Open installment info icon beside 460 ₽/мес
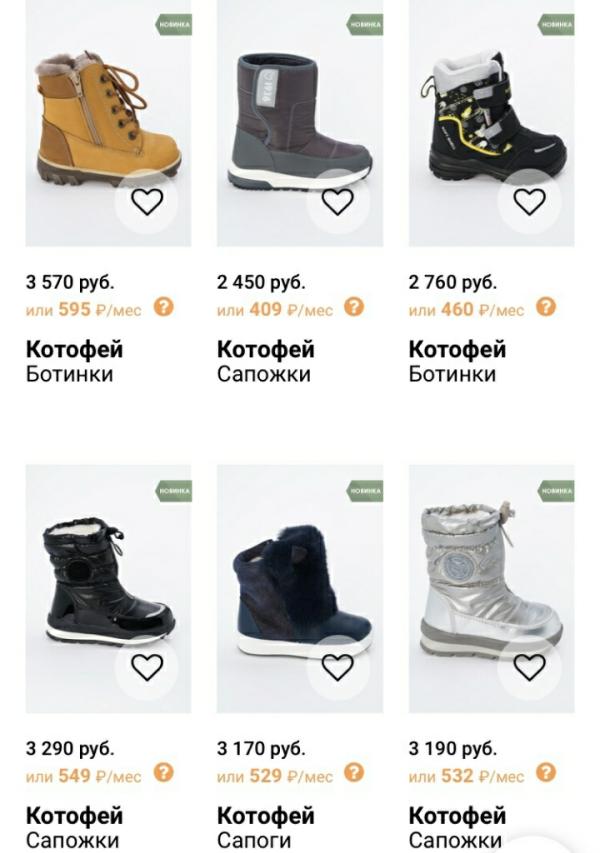The image size is (600, 853). point(546,307)
